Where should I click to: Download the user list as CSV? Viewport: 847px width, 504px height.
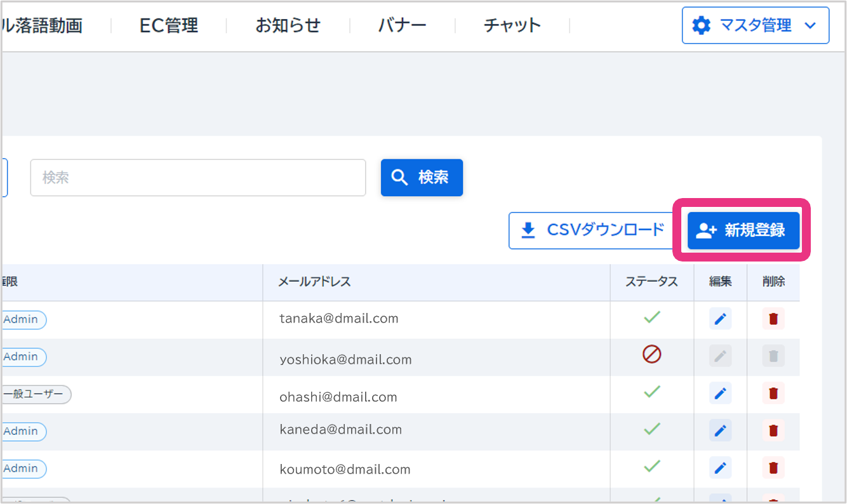pyautogui.click(x=592, y=230)
